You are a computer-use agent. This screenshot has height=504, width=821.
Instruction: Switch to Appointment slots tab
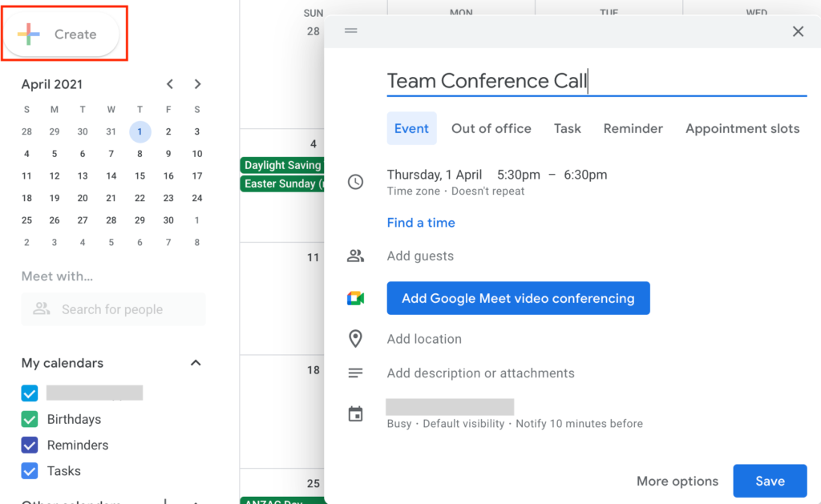tap(742, 128)
